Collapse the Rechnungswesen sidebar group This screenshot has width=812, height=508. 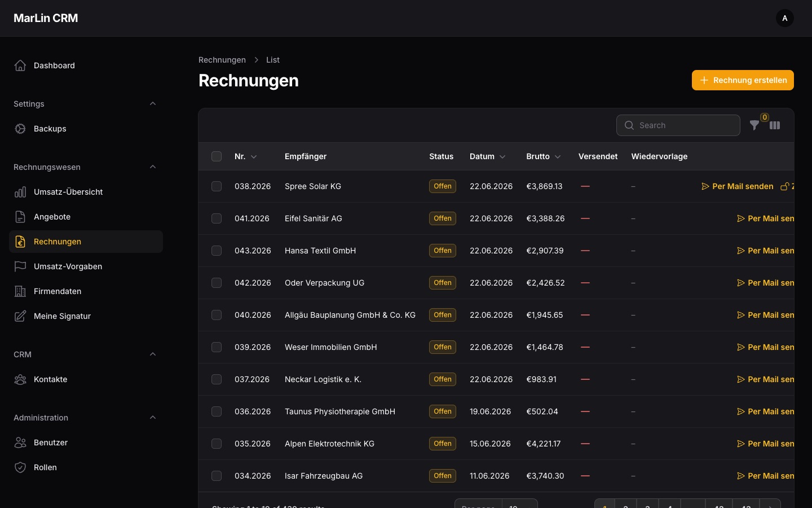click(153, 167)
